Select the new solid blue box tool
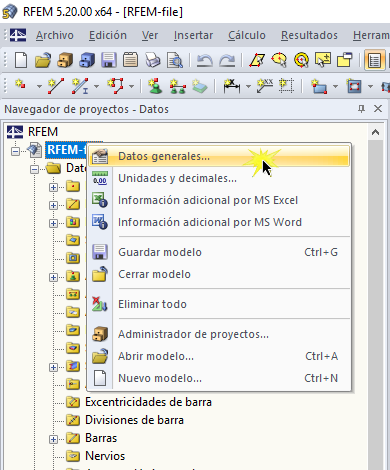The height and width of the screenshot is (470, 390). tap(319, 86)
